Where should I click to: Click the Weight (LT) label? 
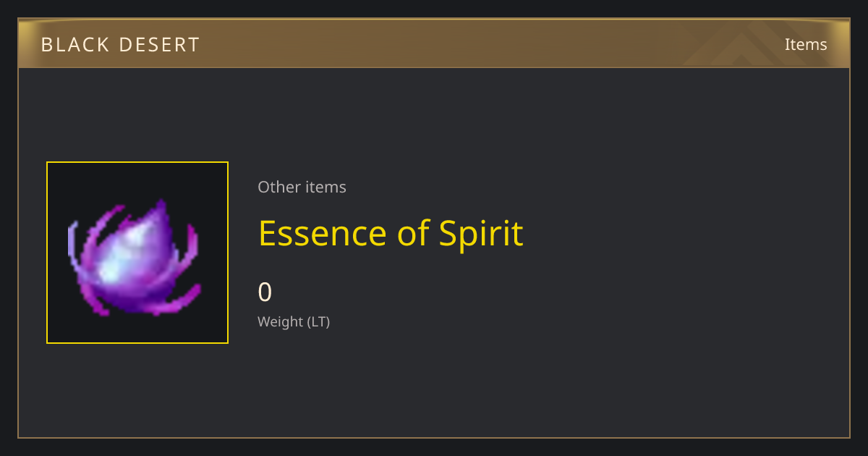[x=294, y=321]
